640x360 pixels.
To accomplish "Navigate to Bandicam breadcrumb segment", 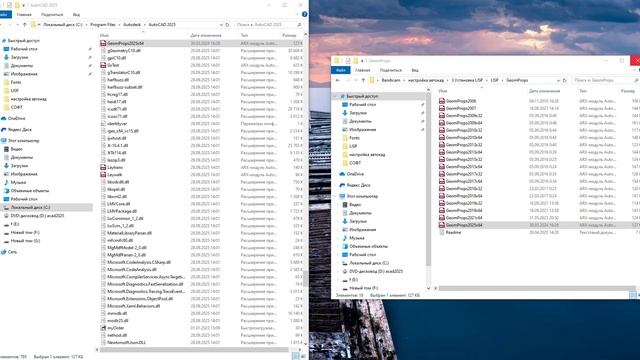I will (x=391, y=80).
